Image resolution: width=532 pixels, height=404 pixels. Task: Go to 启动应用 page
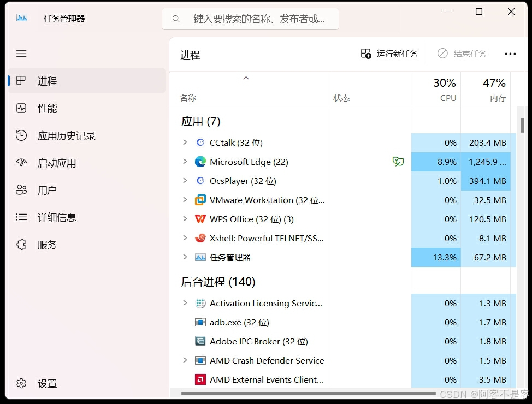coord(87,163)
